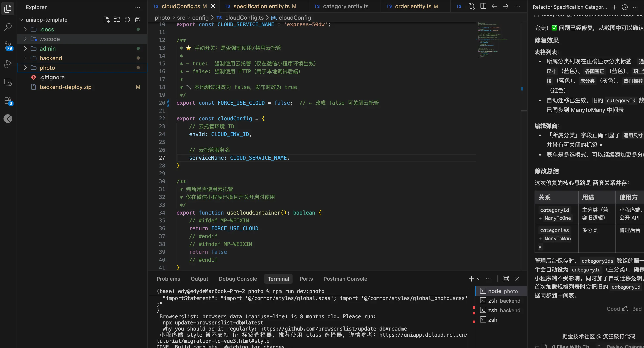
Task: Click the Good feedback thumbs-up
Action: (625, 309)
